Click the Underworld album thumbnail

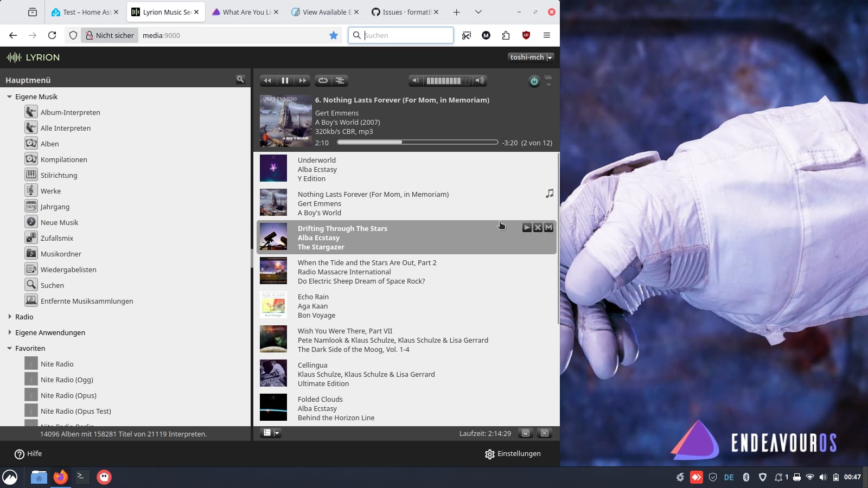pyautogui.click(x=273, y=168)
